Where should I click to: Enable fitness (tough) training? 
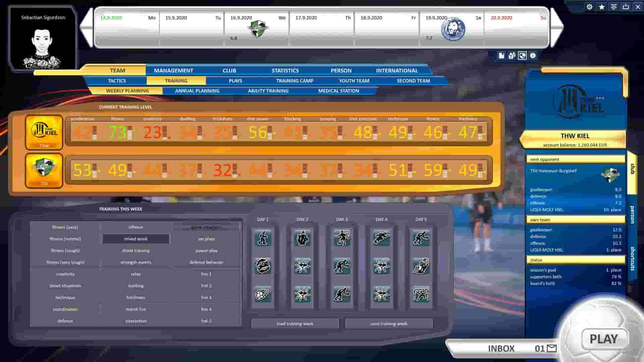point(65,250)
